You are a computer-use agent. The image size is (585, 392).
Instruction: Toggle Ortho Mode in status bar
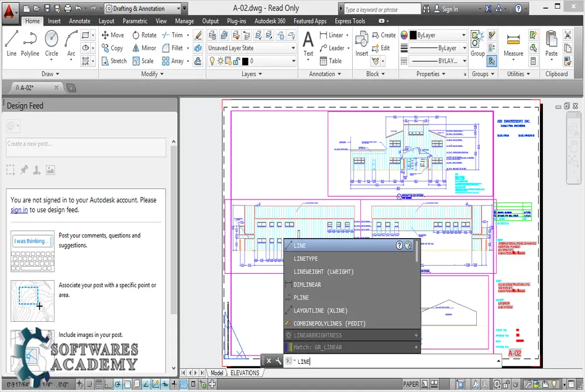pos(108,384)
